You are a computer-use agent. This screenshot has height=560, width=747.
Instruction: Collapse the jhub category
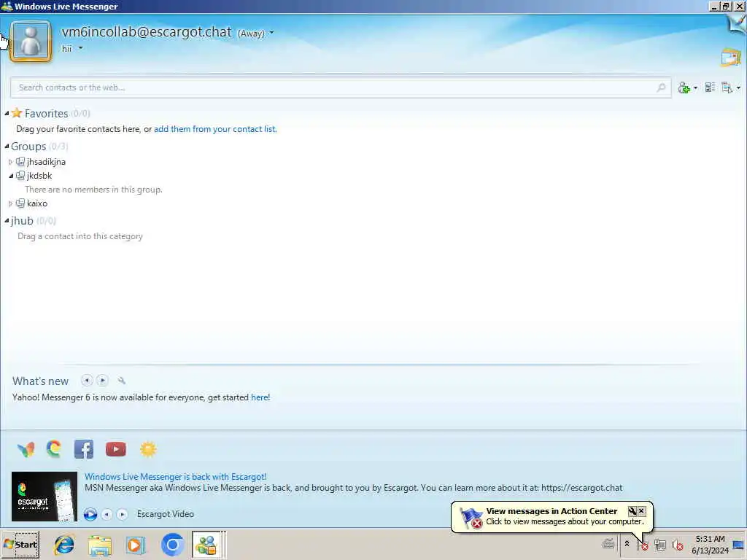click(x=7, y=220)
